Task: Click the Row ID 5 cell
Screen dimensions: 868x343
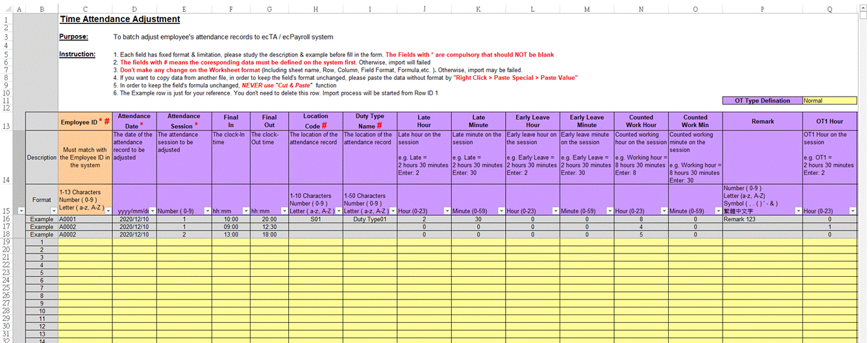Action: (x=42, y=273)
